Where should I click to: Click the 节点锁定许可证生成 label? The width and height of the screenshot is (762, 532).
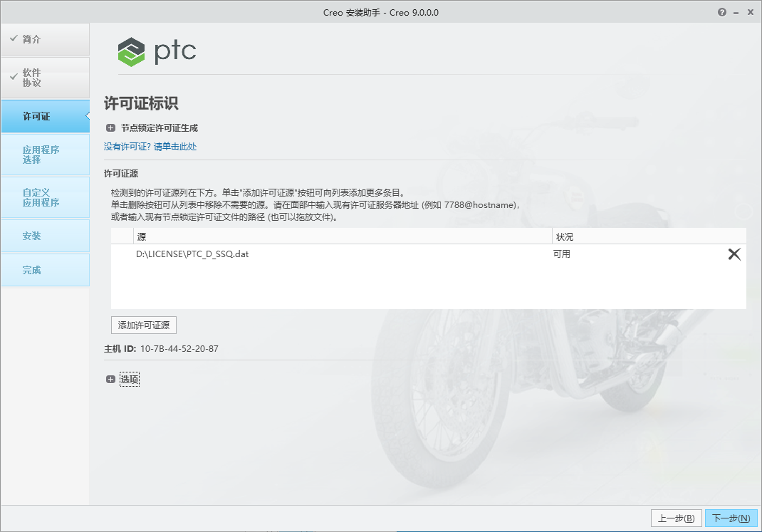coord(160,128)
